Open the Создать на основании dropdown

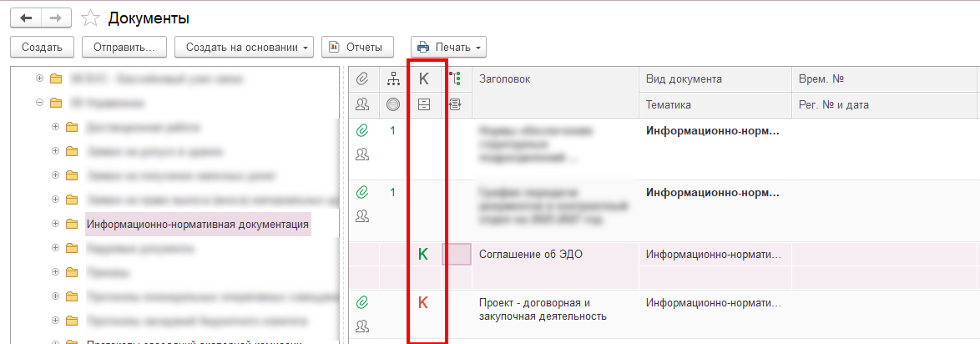[243, 48]
